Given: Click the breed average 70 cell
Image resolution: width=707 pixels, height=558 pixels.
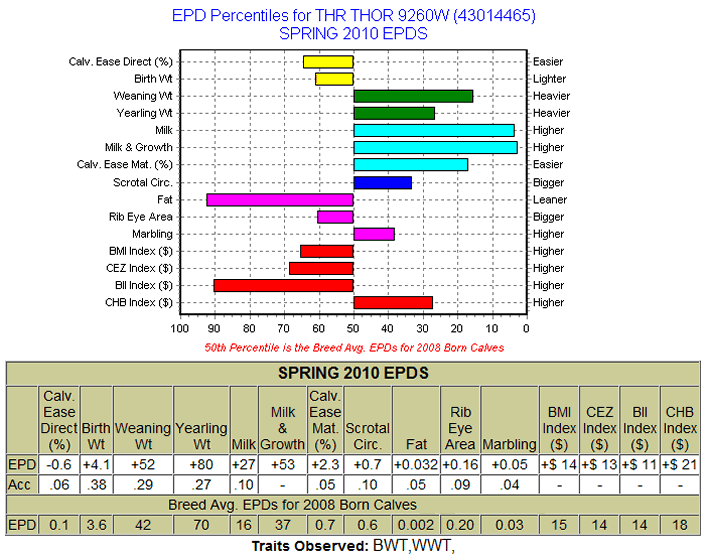Looking at the screenshot, I should coord(201,525).
